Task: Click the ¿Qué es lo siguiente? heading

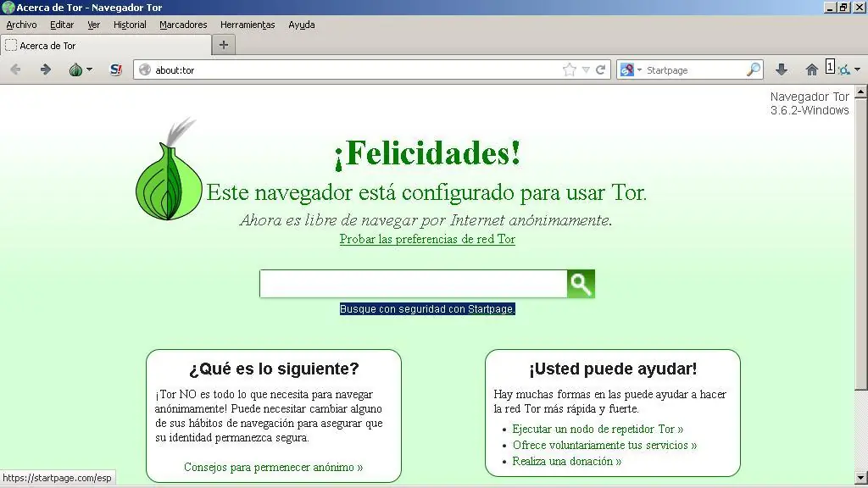Action: point(274,369)
